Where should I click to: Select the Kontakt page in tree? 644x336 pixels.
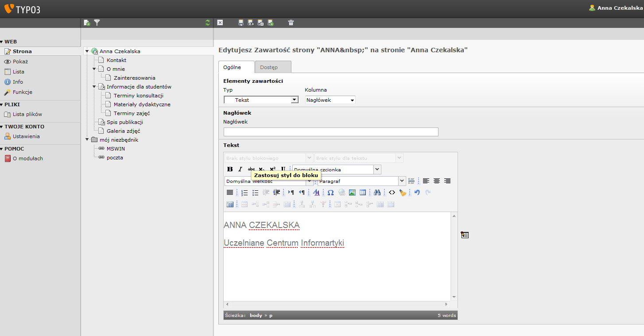(116, 60)
